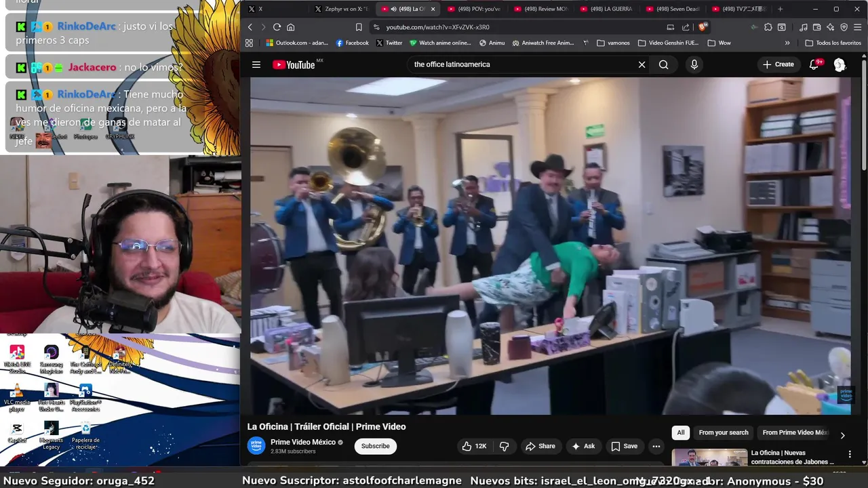Open the Todos los favoritos folder

[833, 43]
